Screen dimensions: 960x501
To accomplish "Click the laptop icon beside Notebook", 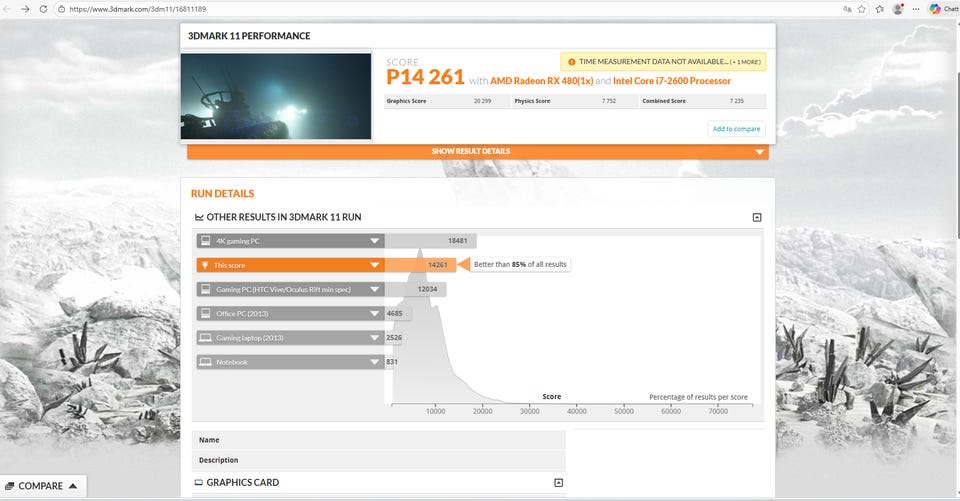I will click(205, 362).
